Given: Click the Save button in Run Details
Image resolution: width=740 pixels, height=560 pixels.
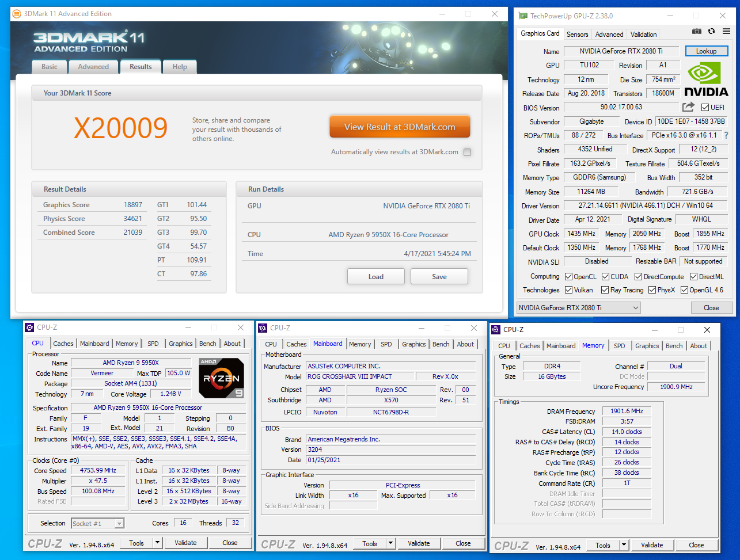Looking at the screenshot, I should pyautogui.click(x=439, y=276).
